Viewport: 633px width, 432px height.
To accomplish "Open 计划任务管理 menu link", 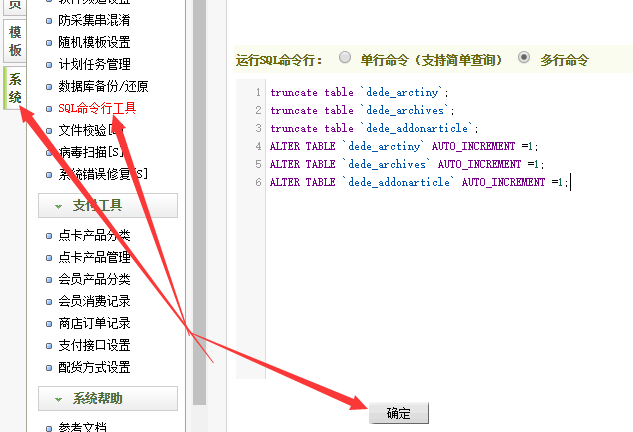I will [94, 64].
